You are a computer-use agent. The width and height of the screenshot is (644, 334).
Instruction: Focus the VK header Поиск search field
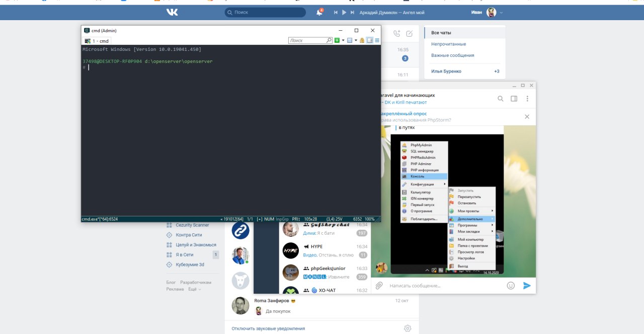(265, 12)
